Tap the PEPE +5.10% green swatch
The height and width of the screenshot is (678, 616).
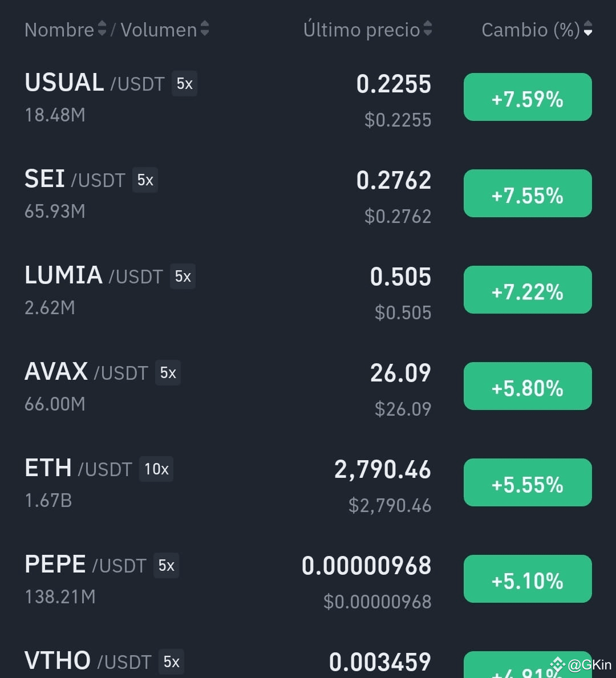coord(528,579)
